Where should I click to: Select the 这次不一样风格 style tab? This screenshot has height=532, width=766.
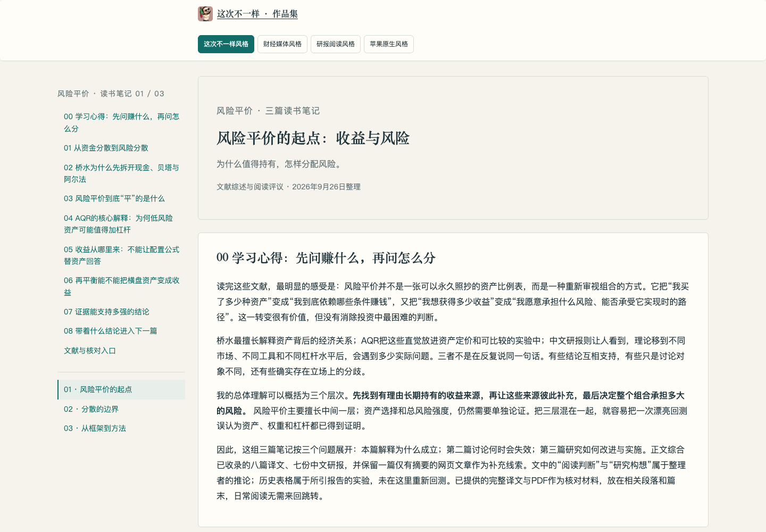click(x=226, y=44)
